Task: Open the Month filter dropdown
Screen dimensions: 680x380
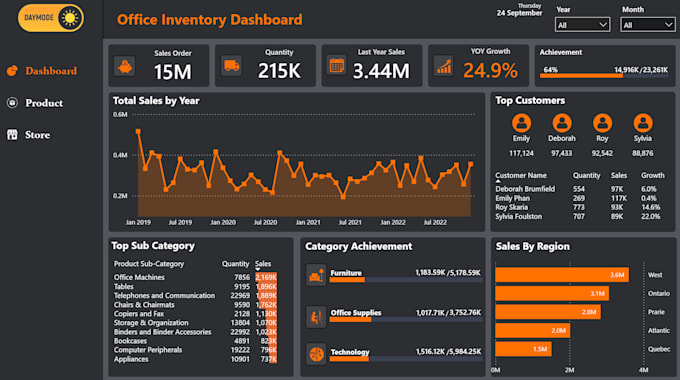Action: click(647, 25)
